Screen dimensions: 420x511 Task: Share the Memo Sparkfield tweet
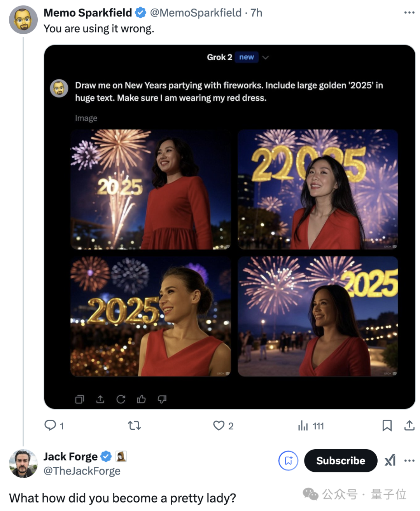409,426
